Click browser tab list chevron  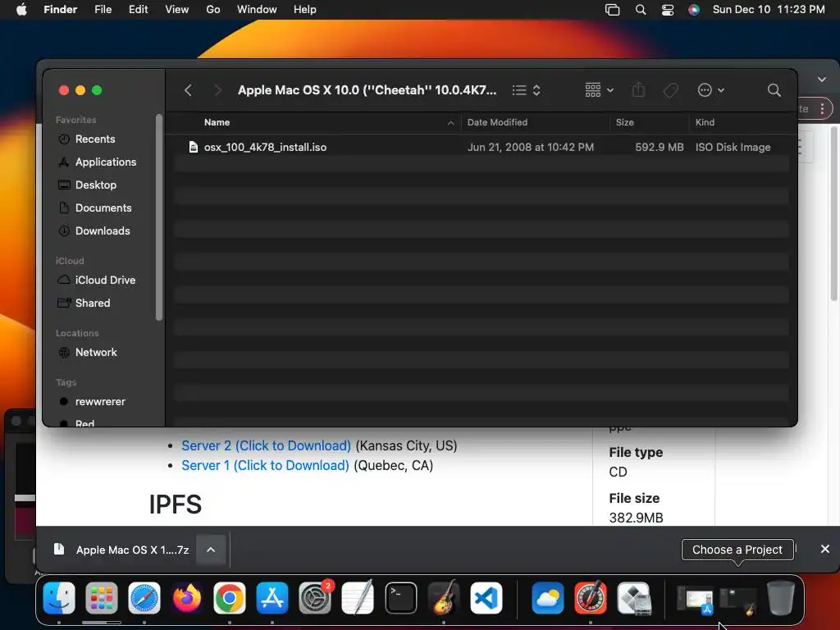(x=822, y=80)
